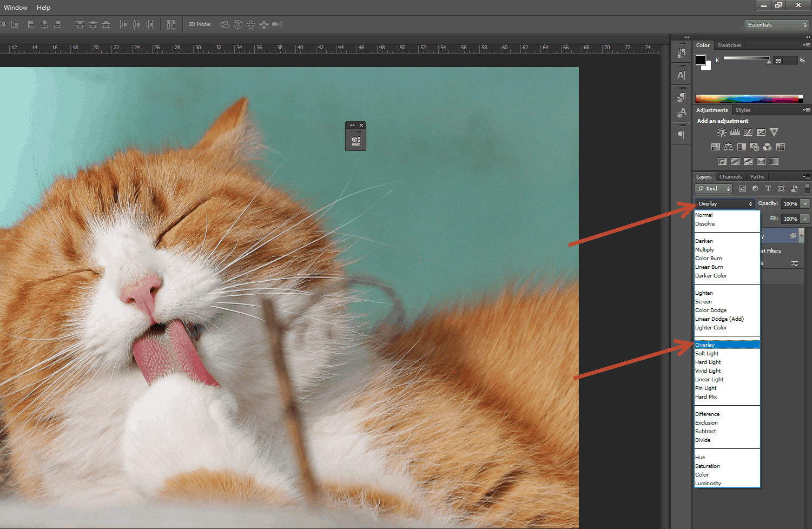This screenshot has width=812, height=529.
Task: Open the Paragraph panel icon
Action: (x=681, y=135)
